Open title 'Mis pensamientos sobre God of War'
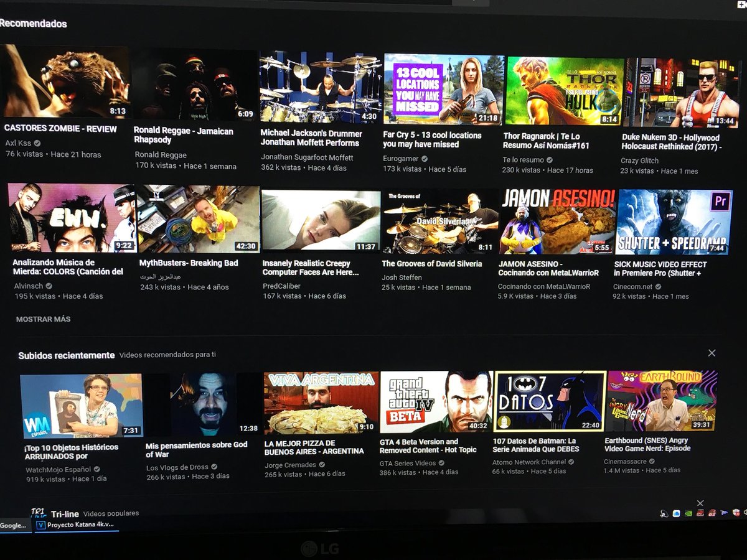Viewport: 747px width, 560px height. (x=197, y=450)
